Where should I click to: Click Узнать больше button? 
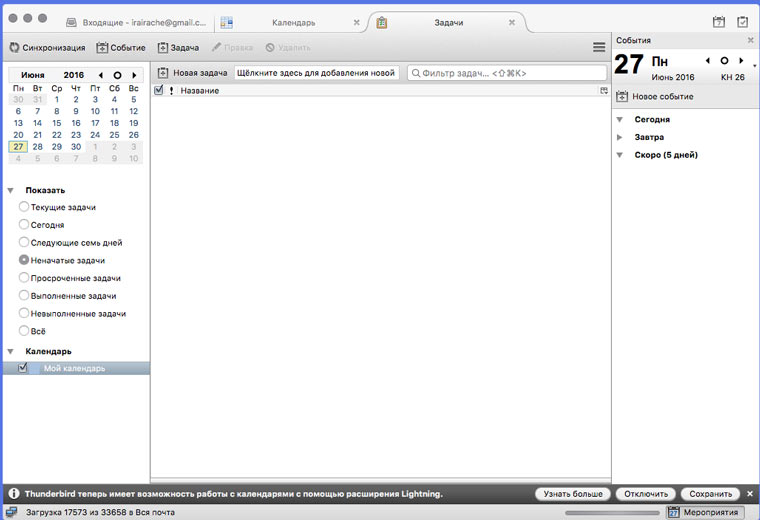pyautogui.click(x=573, y=494)
